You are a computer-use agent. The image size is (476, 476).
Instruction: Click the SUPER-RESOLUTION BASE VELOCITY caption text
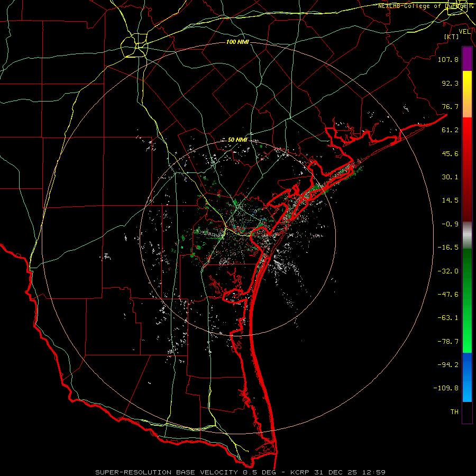167,472
